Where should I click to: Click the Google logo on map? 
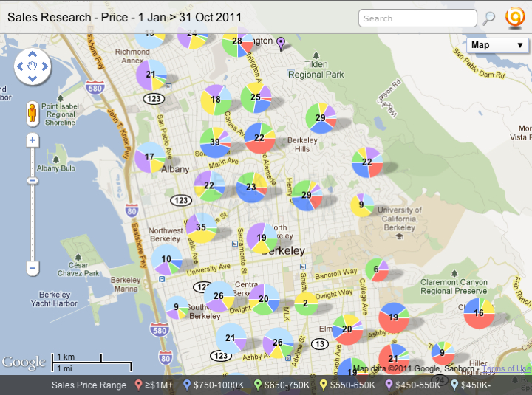click(x=24, y=362)
